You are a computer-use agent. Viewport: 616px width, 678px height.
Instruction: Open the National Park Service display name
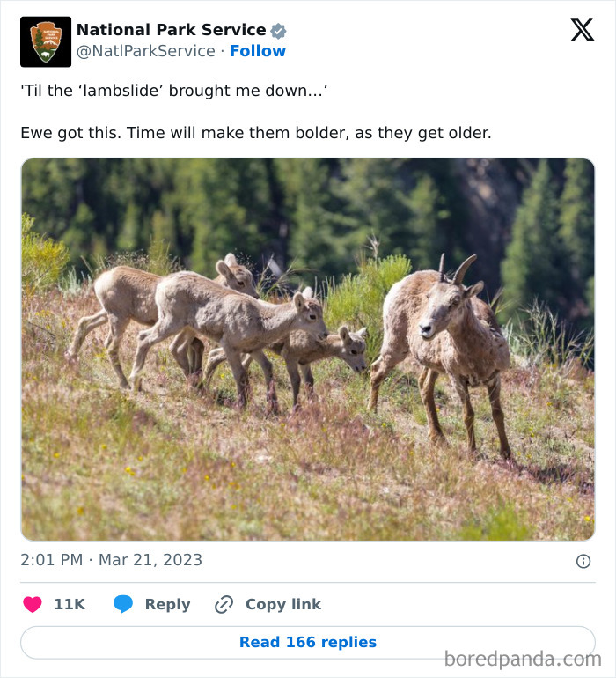[171, 31]
